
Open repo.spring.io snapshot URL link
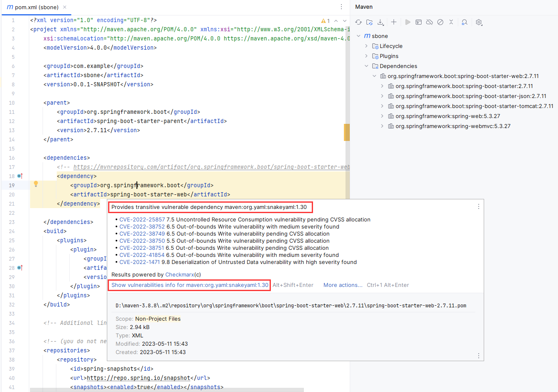[139, 378]
